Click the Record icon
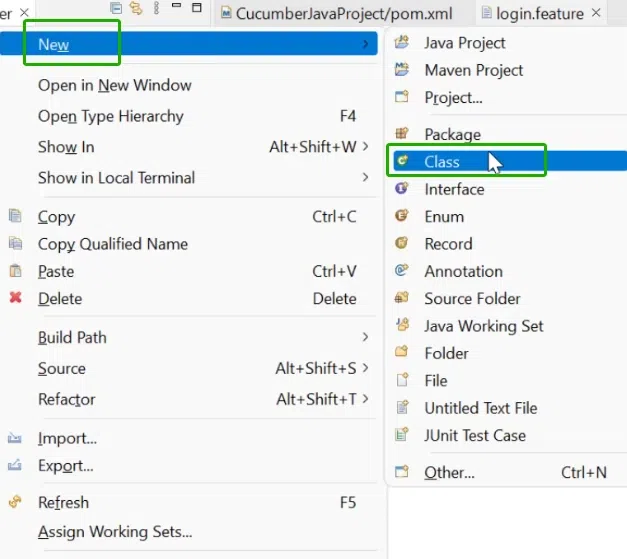627x559 pixels. pyautogui.click(x=402, y=243)
